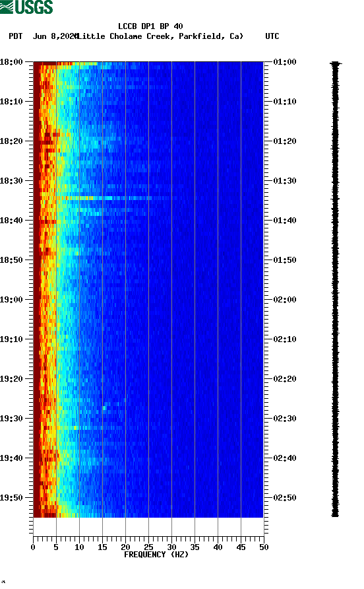
Task: Click the '19:40' PDT time label
Action: tap(12, 458)
